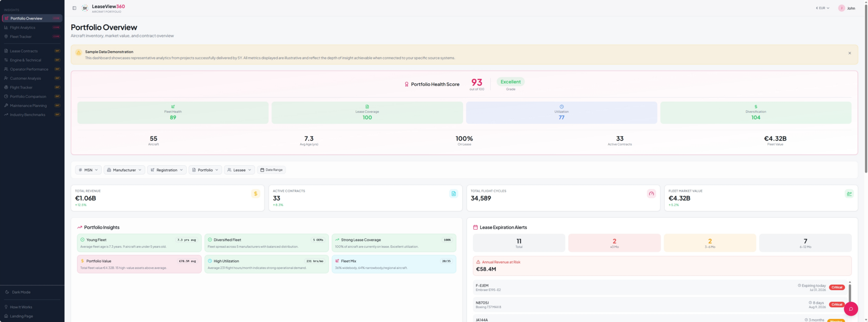The width and height of the screenshot is (868, 322).
Task: Open the floating chat bubble button
Action: [851, 309]
